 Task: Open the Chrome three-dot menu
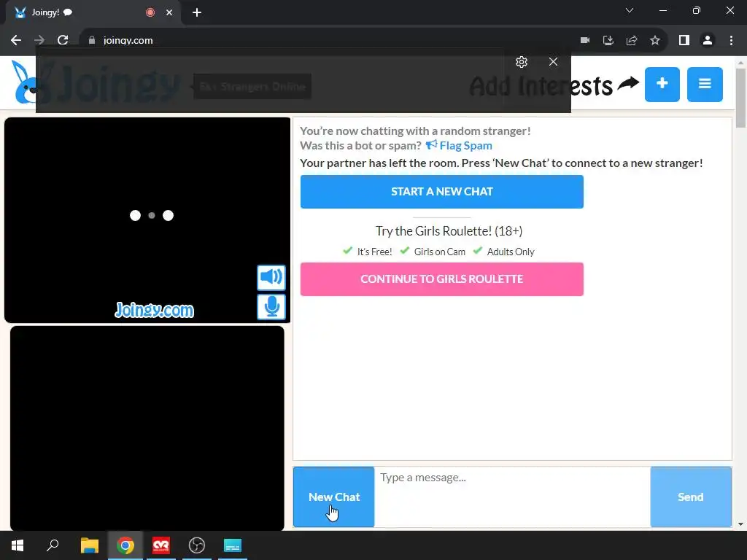pyautogui.click(x=731, y=41)
